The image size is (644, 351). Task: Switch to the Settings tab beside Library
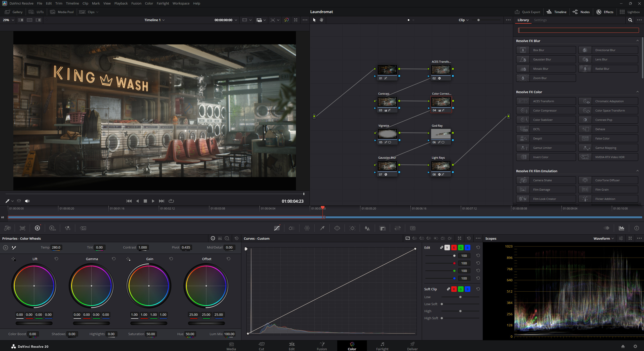coord(540,20)
